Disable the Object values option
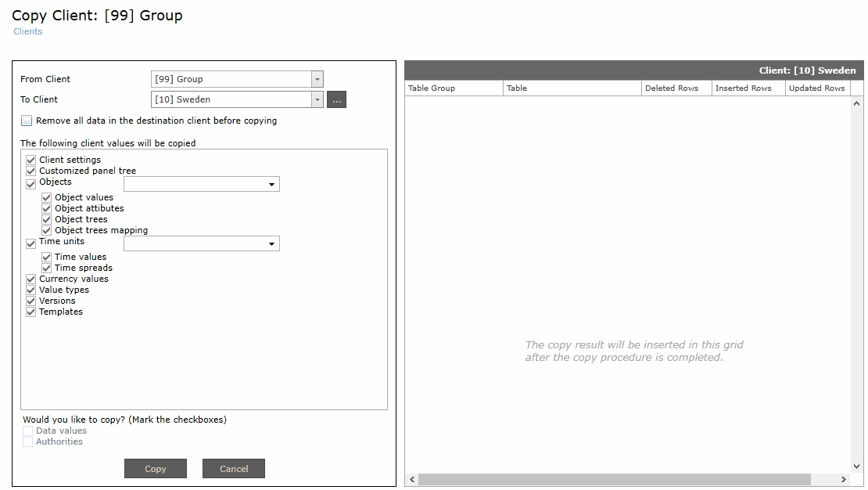Image resolution: width=868 pixels, height=490 pixels. [x=46, y=197]
